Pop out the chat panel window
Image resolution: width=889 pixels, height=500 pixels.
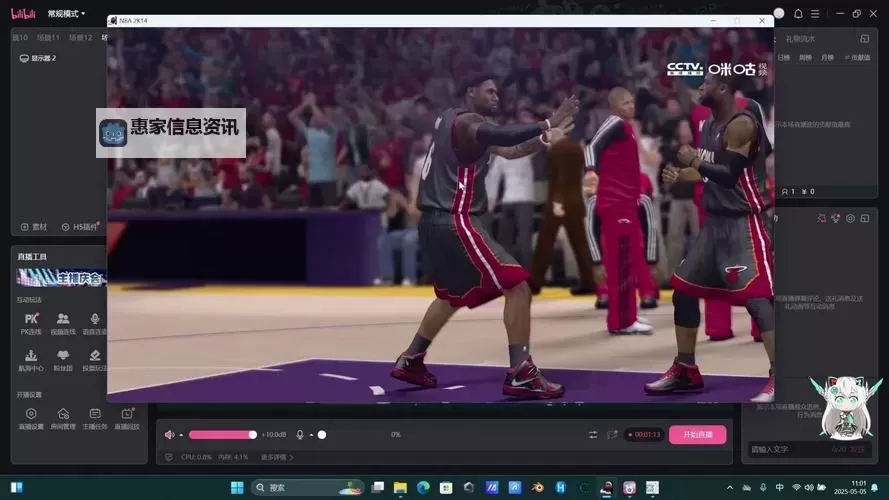(865, 218)
